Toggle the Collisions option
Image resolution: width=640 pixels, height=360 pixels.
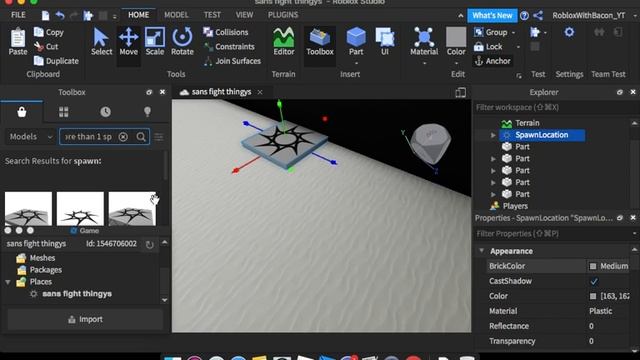[x=226, y=32]
